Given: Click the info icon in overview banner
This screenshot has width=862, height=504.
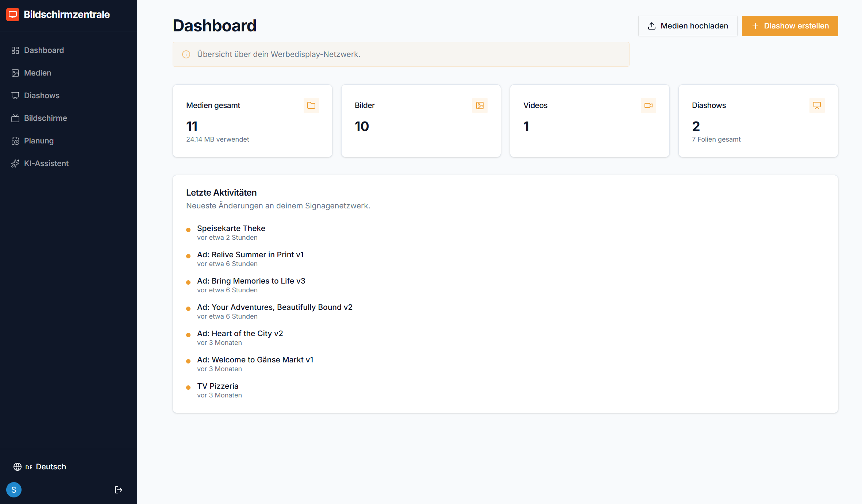Looking at the screenshot, I should coord(186,54).
